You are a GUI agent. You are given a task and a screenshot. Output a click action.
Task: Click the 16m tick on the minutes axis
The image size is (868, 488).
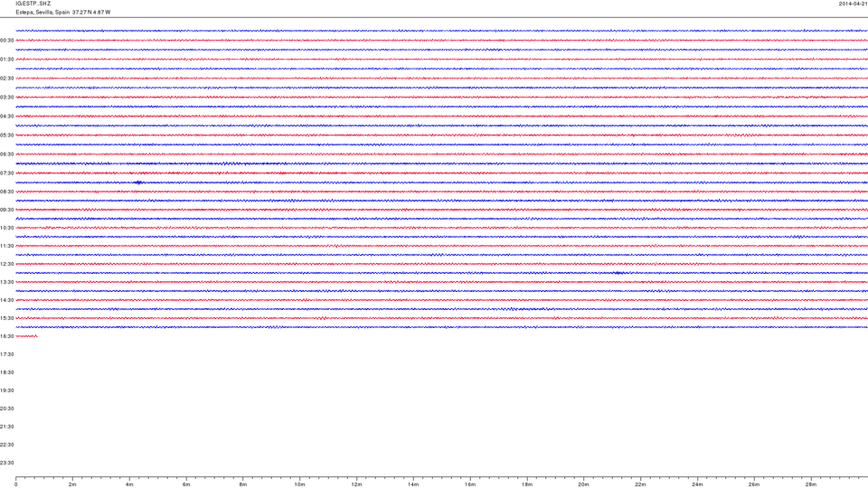(x=470, y=484)
